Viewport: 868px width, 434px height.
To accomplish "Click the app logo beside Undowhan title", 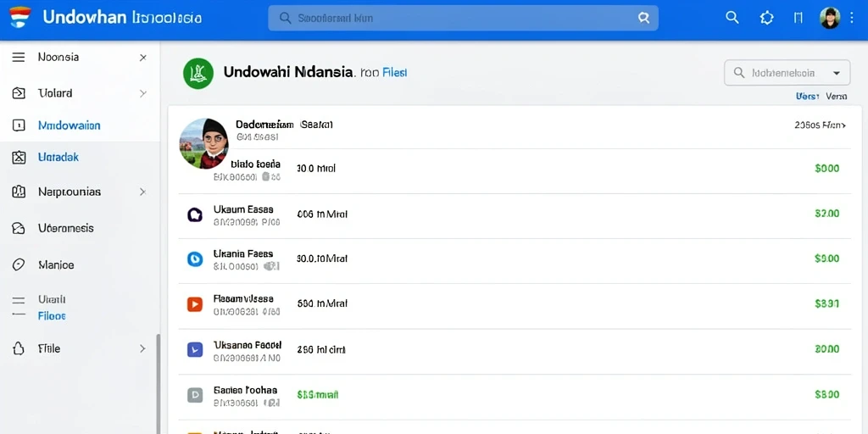I will [20, 17].
